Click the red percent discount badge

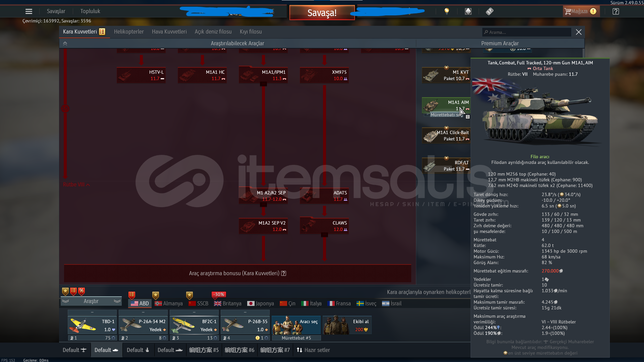click(82, 291)
